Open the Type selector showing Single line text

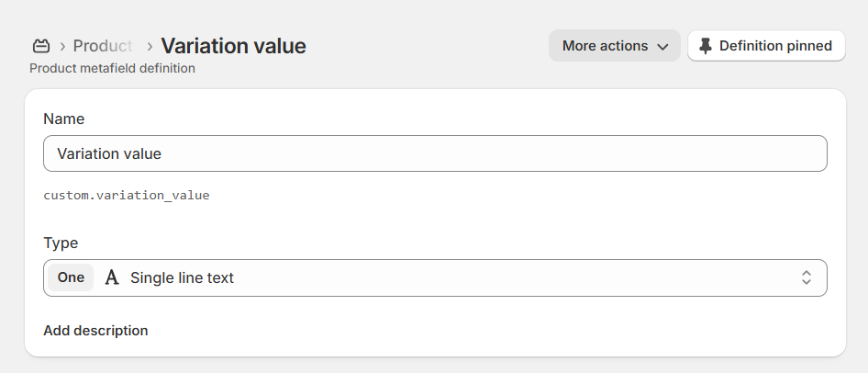click(x=435, y=277)
